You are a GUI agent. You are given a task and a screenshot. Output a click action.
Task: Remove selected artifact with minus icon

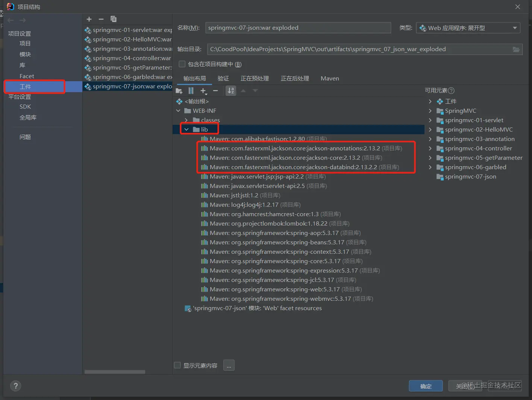101,19
